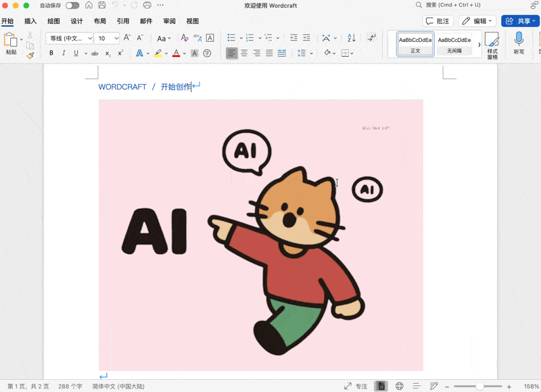Click the multilevel list icon
The width and height of the screenshot is (541, 392).
pos(268,38)
